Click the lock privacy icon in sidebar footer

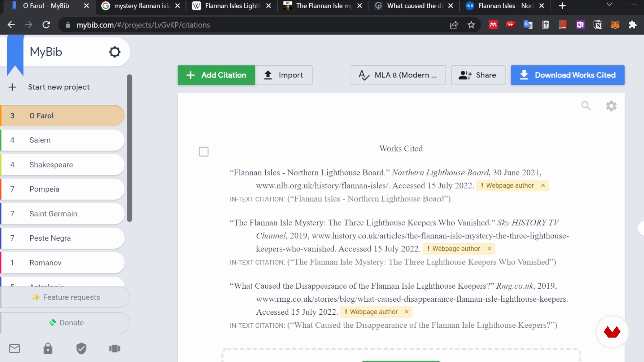point(48,349)
